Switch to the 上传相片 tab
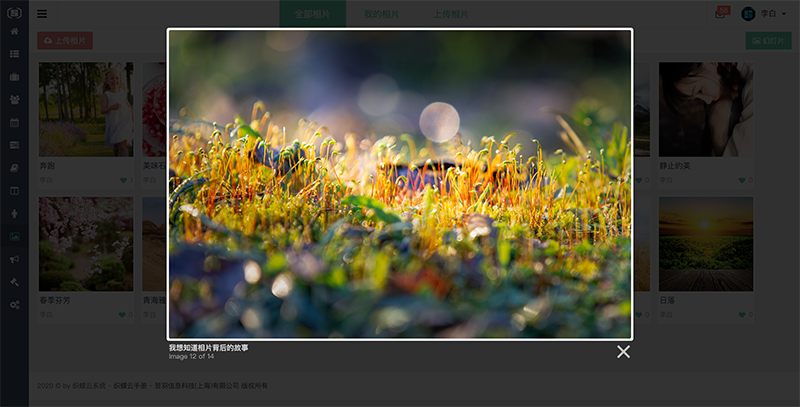 pyautogui.click(x=451, y=14)
